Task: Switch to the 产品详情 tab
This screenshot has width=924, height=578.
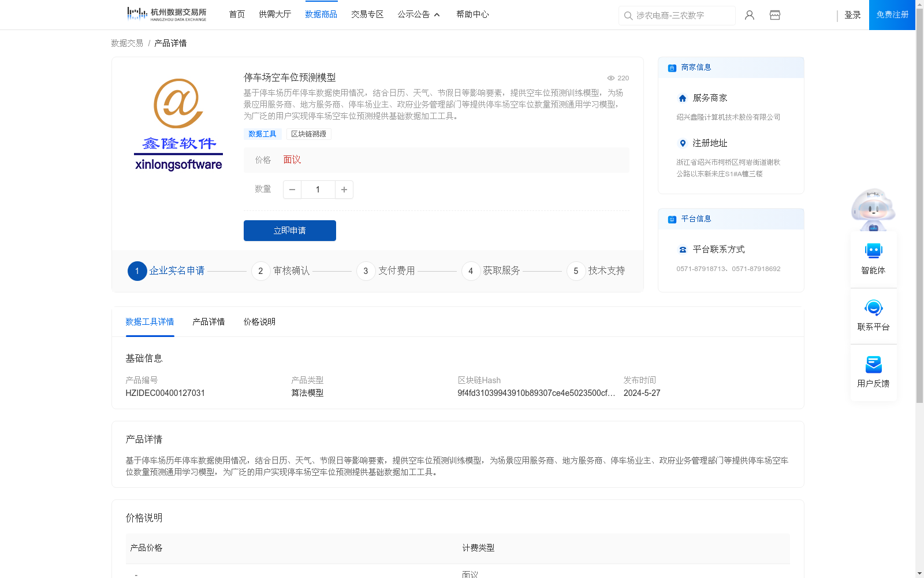Action: click(208, 322)
